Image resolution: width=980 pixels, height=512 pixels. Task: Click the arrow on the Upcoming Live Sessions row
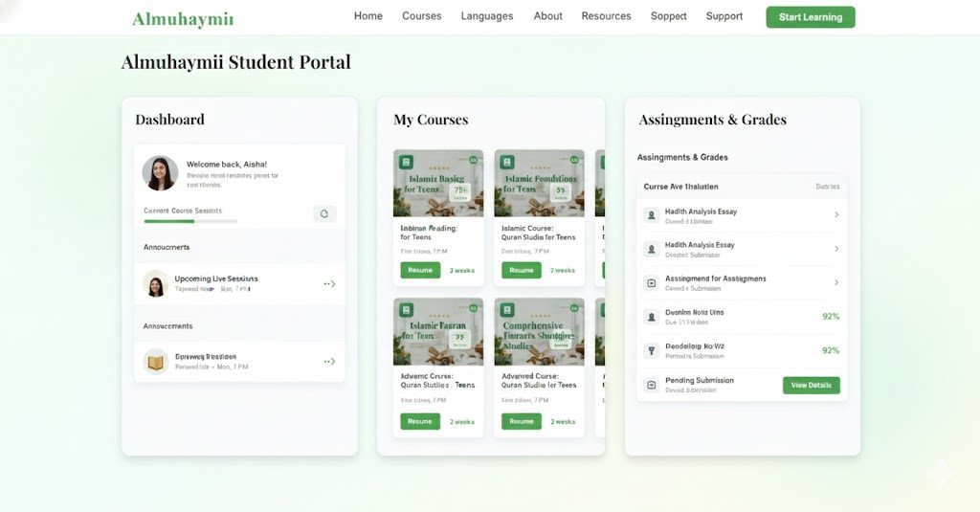coord(329,284)
